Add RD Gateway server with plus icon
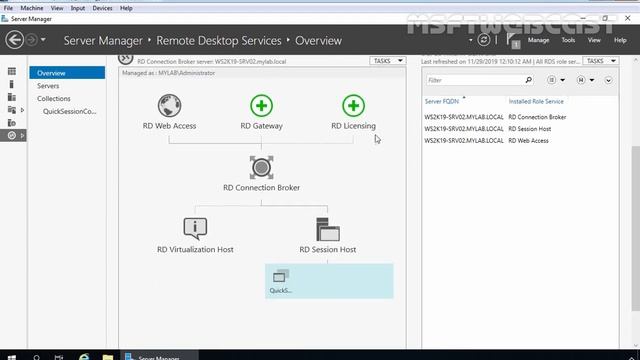The image size is (640, 360). 261,106
